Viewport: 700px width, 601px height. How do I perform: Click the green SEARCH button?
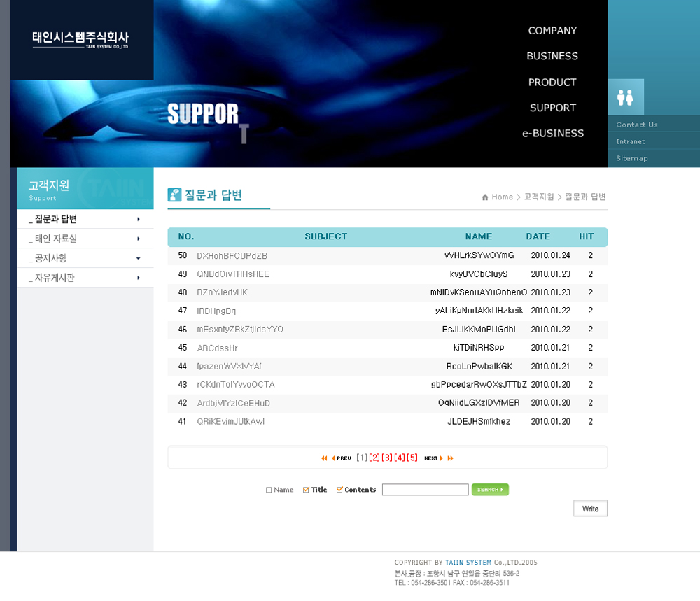490,490
